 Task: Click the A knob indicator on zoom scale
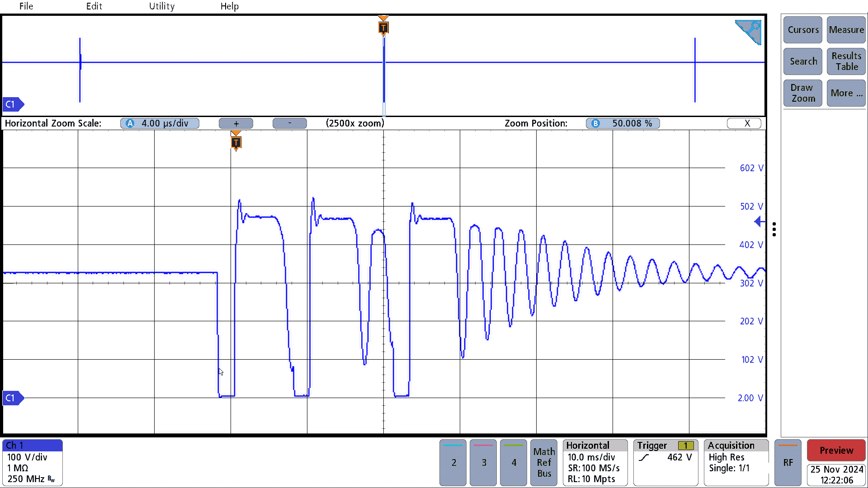[x=130, y=123]
